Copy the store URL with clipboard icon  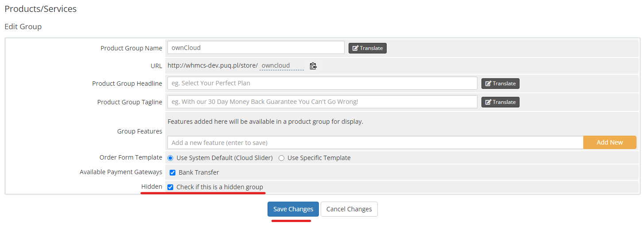coord(313,66)
